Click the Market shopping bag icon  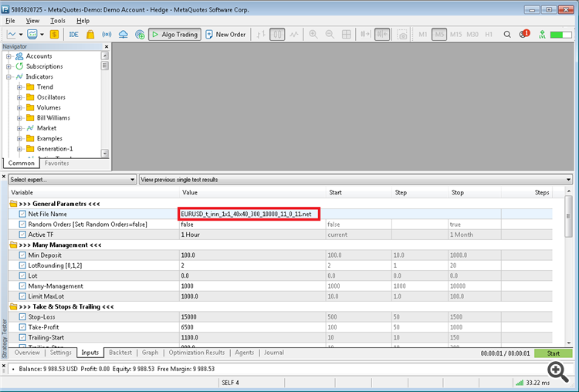[x=90, y=35]
